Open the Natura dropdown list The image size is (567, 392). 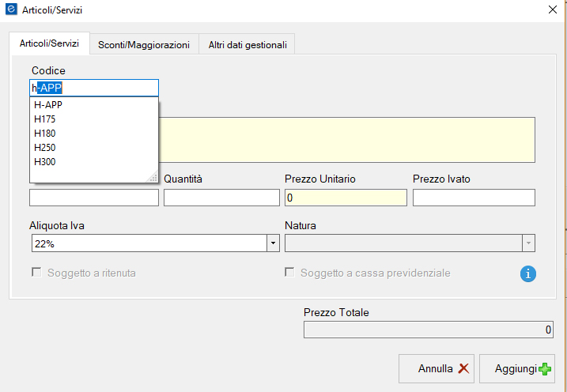tap(528, 243)
